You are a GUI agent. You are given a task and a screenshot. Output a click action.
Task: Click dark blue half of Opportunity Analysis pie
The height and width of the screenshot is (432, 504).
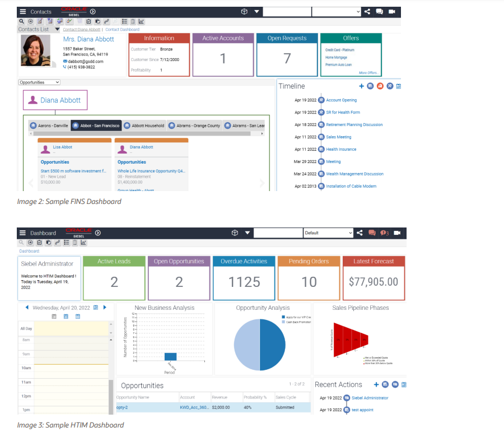(x=273, y=345)
